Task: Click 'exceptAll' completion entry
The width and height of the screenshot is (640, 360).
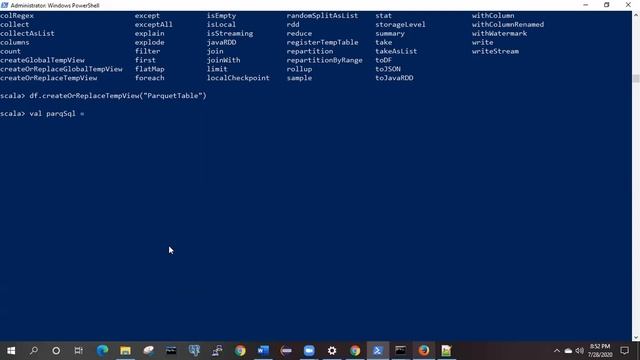Action: pyautogui.click(x=154, y=24)
